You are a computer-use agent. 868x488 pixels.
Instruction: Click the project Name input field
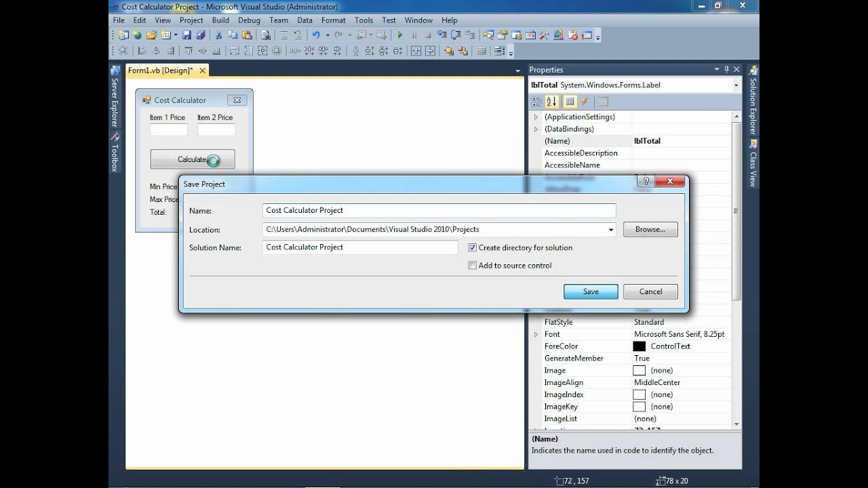point(439,211)
